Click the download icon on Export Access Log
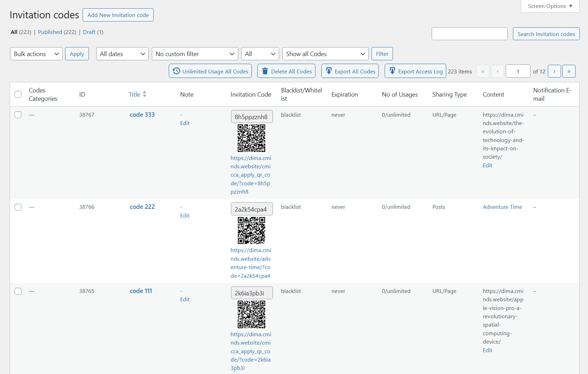The image size is (588, 374). pos(392,71)
